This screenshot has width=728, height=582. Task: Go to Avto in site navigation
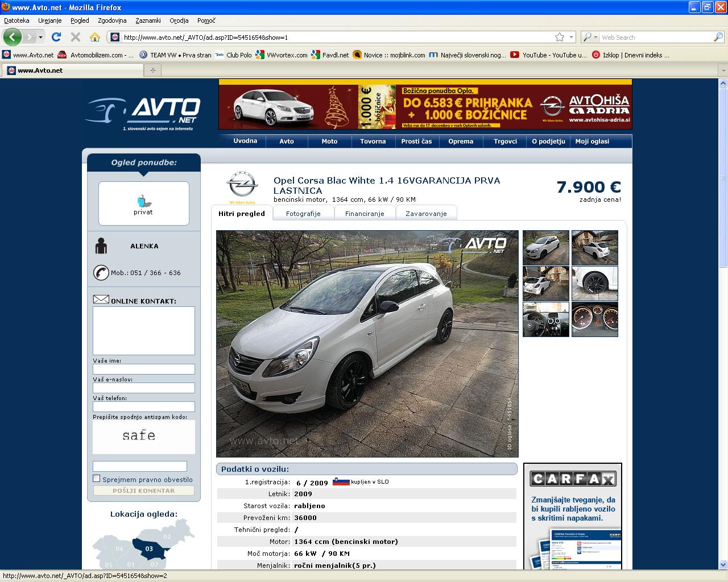point(287,141)
